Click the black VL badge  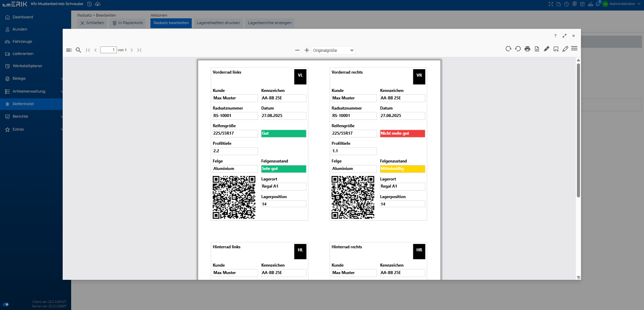(x=300, y=77)
